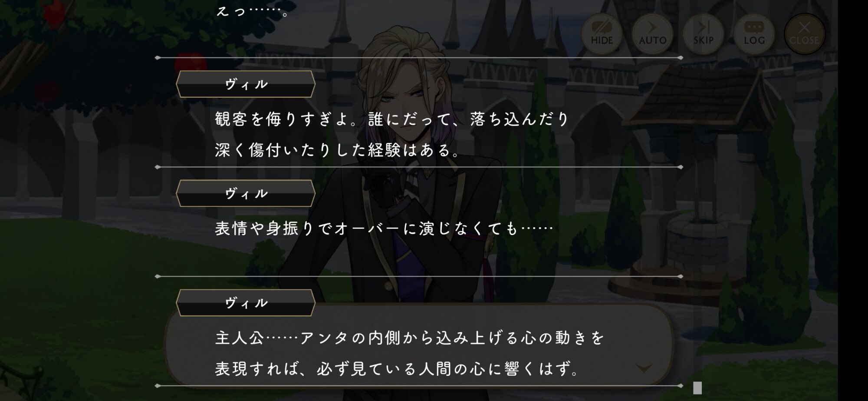This screenshot has height=401, width=868.
Task: Close the log with CLOSE button
Action: pyautogui.click(x=804, y=34)
